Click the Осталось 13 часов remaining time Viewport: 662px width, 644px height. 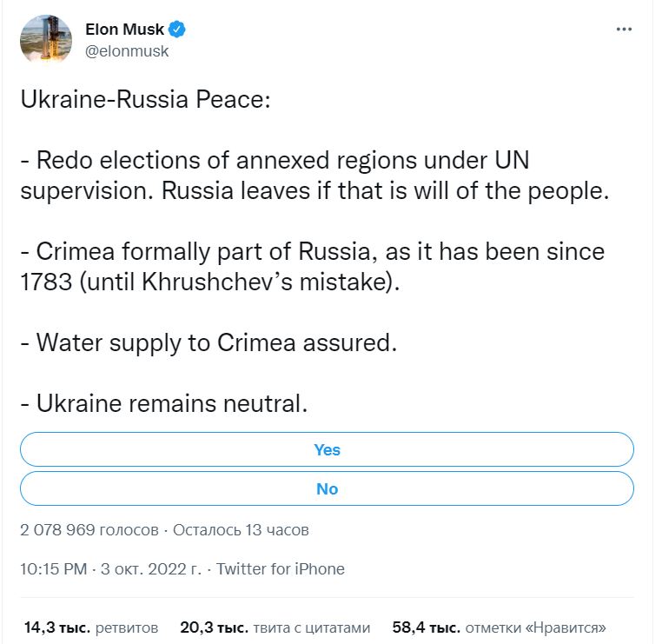click(x=242, y=529)
